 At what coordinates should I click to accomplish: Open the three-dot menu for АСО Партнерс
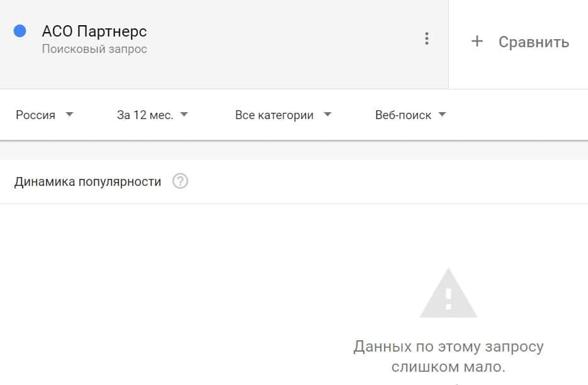point(427,39)
